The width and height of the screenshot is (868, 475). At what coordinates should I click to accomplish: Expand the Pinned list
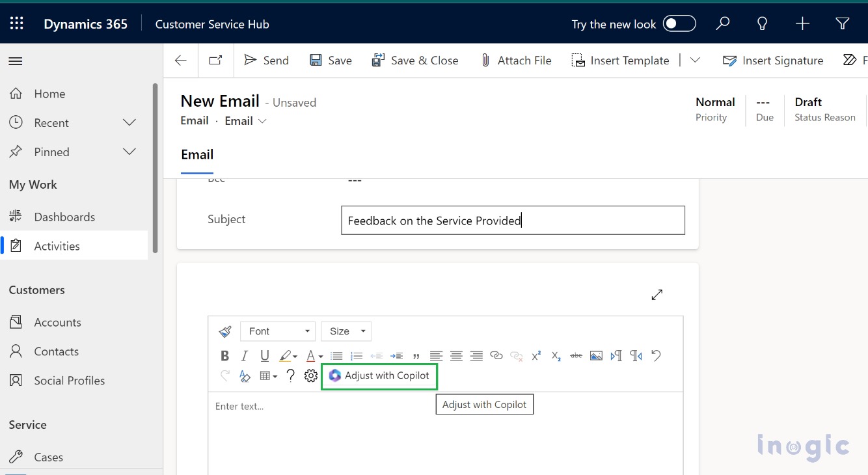click(x=129, y=152)
